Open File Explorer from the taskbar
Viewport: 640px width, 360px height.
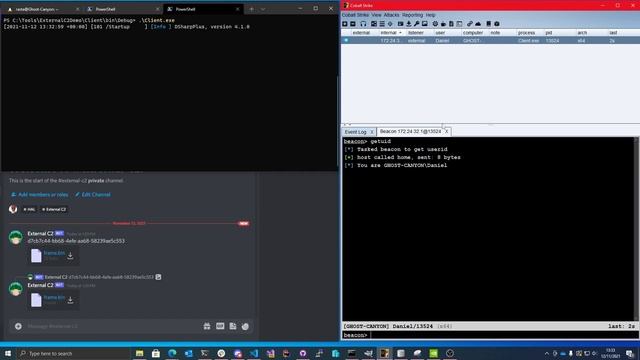[x=140, y=353]
